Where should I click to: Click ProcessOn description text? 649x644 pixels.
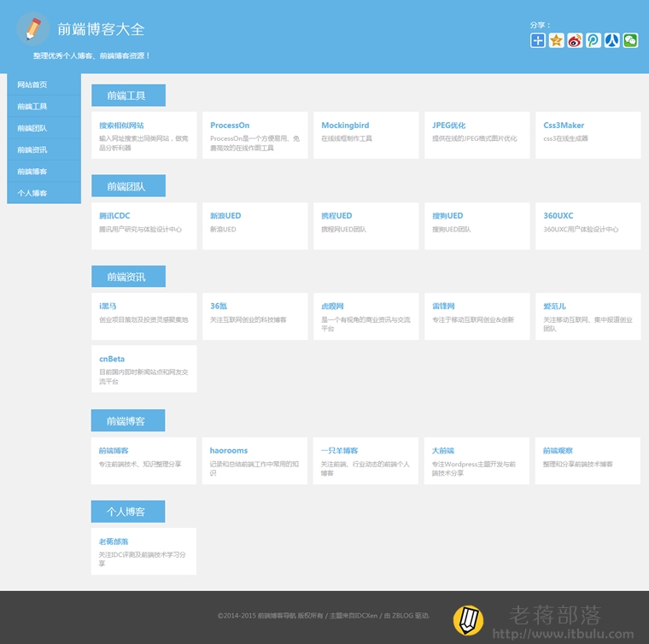pos(255,143)
